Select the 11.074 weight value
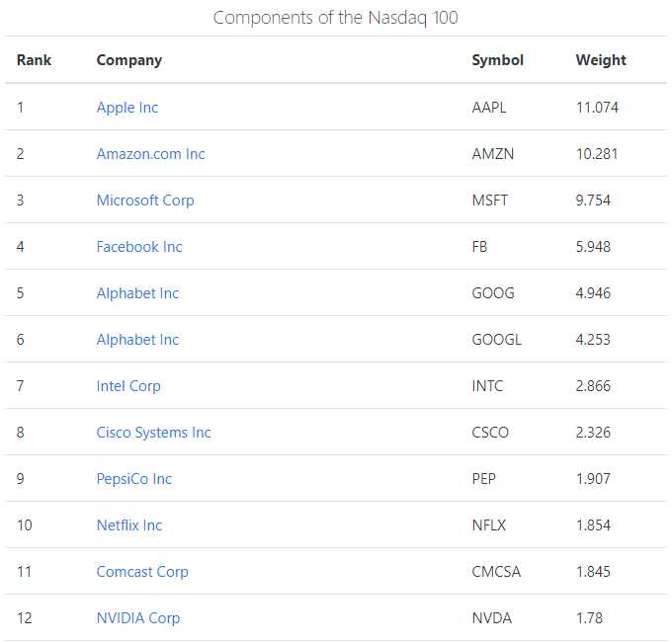This screenshot has height=643, width=672. pos(597,108)
